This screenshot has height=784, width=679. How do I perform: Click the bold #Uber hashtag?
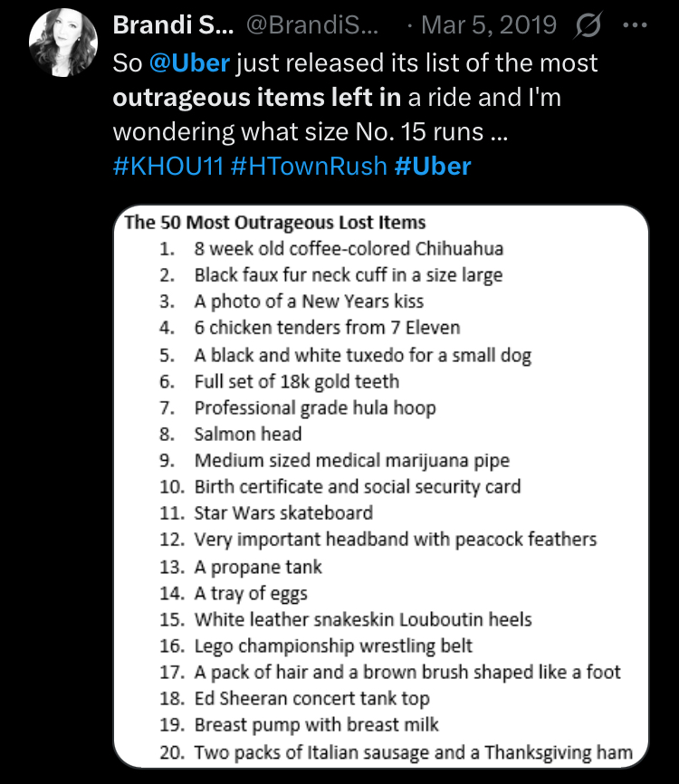(x=434, y=167)
